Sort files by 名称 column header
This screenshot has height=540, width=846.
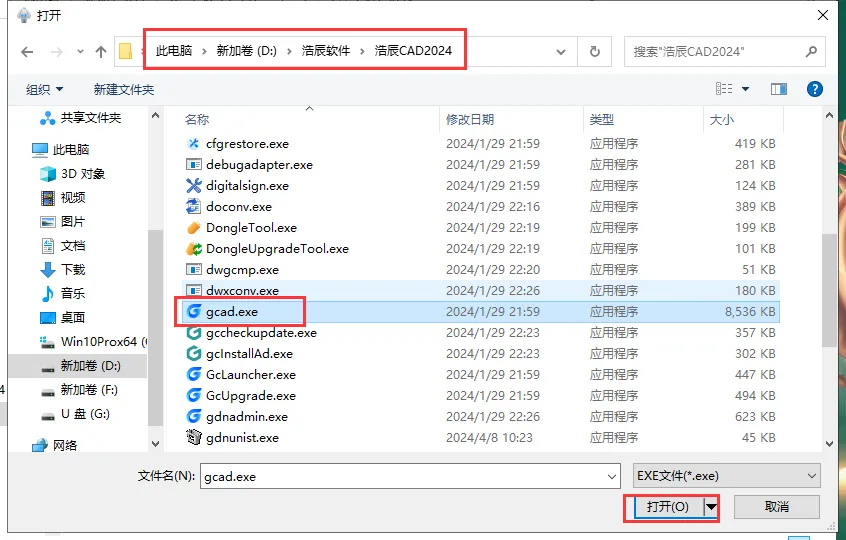click(196, 120)
